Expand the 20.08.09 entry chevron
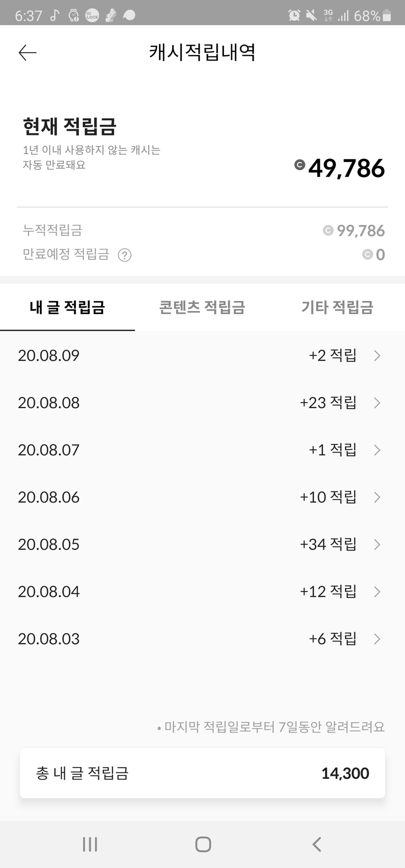405x868 pixels. click(x=377, y=355)
